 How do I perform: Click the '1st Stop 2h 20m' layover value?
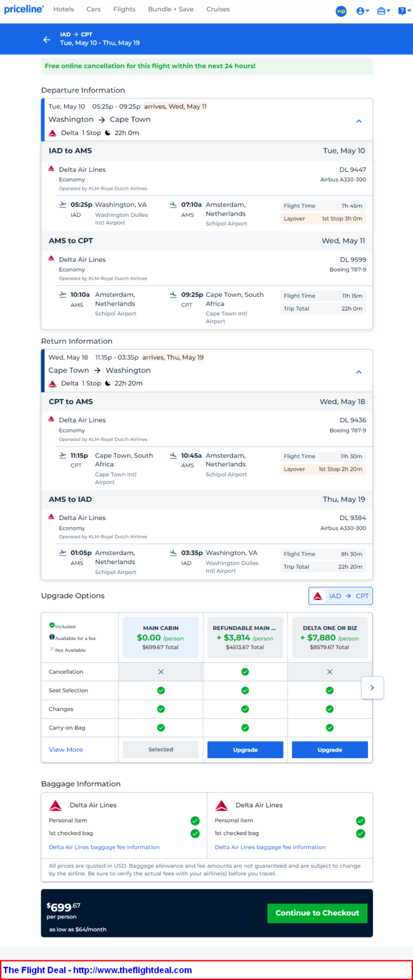coord(341,469)
